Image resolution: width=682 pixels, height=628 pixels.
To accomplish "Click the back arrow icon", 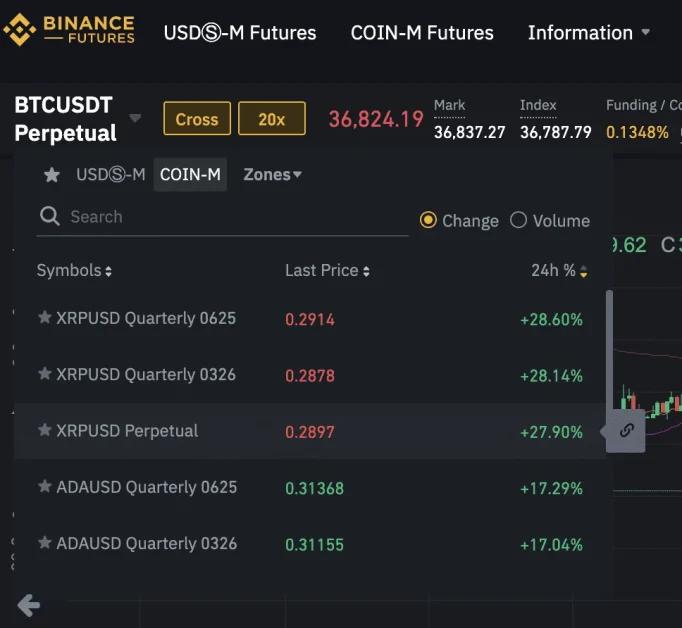I will [28, 604].
